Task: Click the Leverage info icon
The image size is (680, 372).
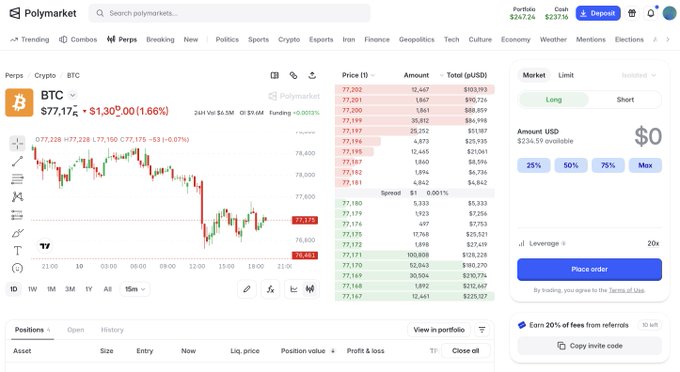Action: [x=564, y=244]
